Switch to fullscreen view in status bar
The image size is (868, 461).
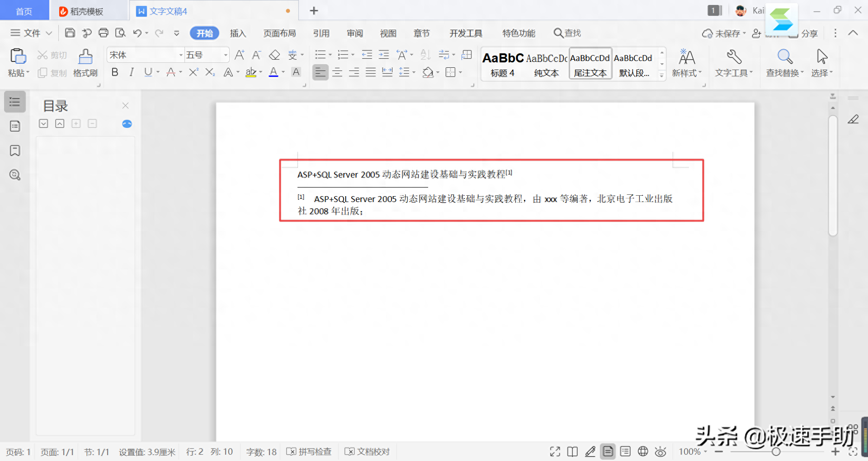(555, 452)
